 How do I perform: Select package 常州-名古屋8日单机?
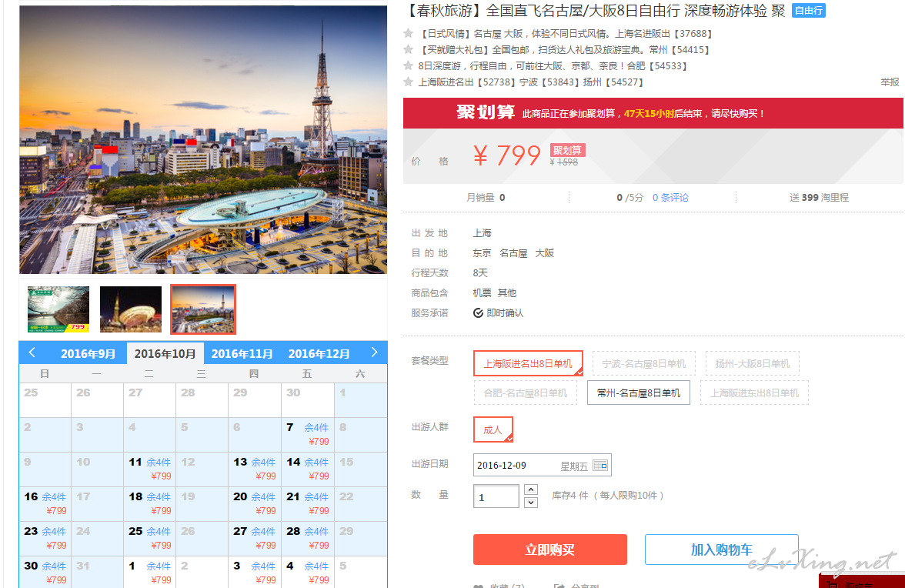coord(639,393)
